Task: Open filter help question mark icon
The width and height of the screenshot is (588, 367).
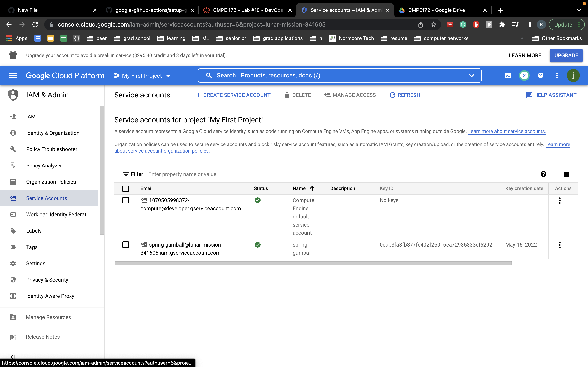Action: [x=543, y=174]
